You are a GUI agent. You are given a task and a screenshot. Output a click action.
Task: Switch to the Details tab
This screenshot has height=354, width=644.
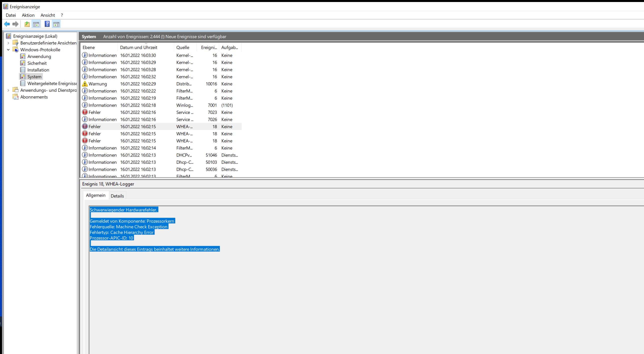(x=117, y=196)
